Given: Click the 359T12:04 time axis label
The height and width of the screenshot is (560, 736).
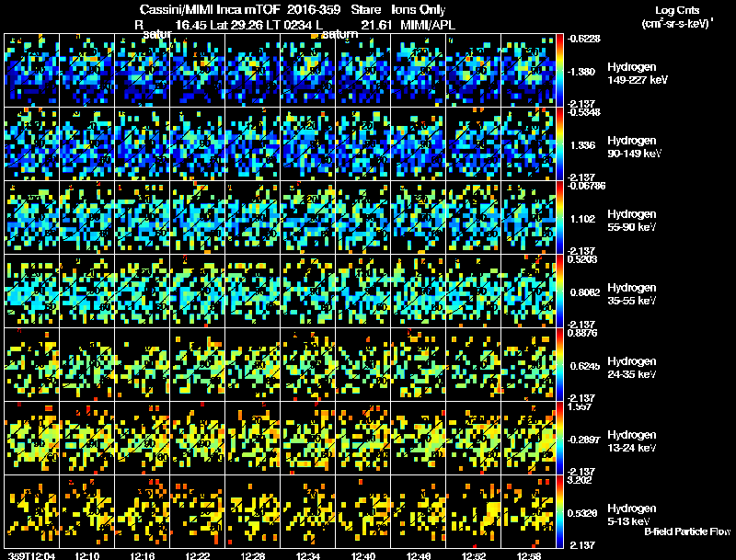Looking at the screenshot, I should [31, 555].
